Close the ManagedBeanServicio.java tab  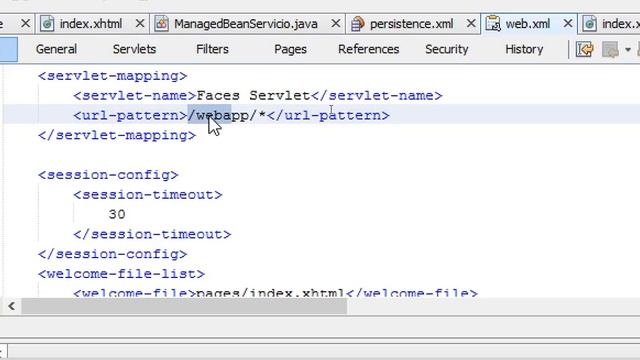pyautogui.click(x=336, y=24)
